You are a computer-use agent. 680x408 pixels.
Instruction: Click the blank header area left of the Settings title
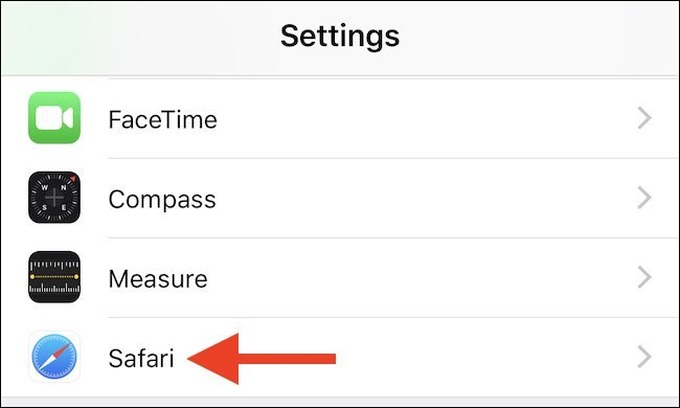click(139, 38)
